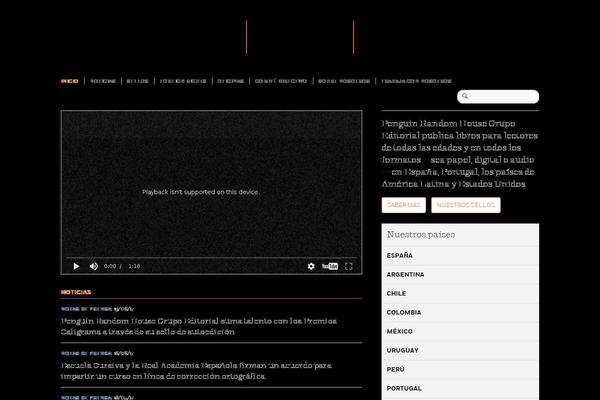
Task: Open the Trabaja con nosotros menu item
Action: (417, 81)
